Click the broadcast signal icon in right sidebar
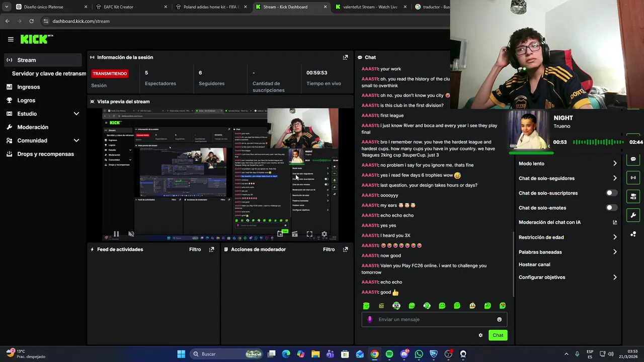This screenshot has width=644, height=362. click(633, 177)
